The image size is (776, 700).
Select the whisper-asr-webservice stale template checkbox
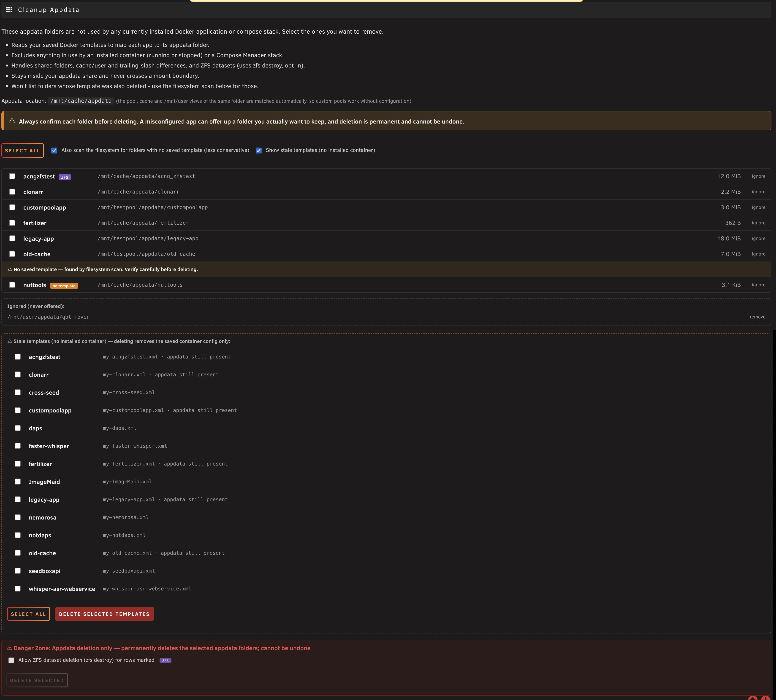pyautogui.click(x=18, y=588)
